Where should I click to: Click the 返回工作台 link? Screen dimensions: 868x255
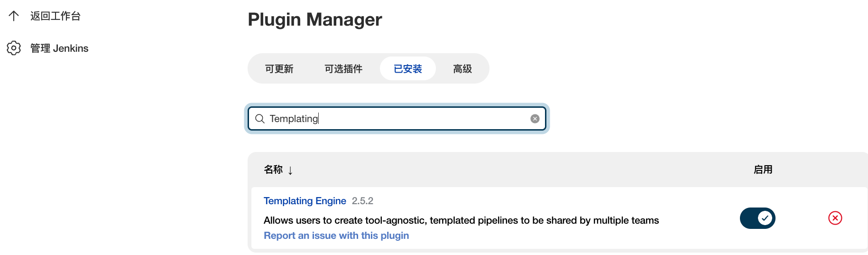coord(55,16)
